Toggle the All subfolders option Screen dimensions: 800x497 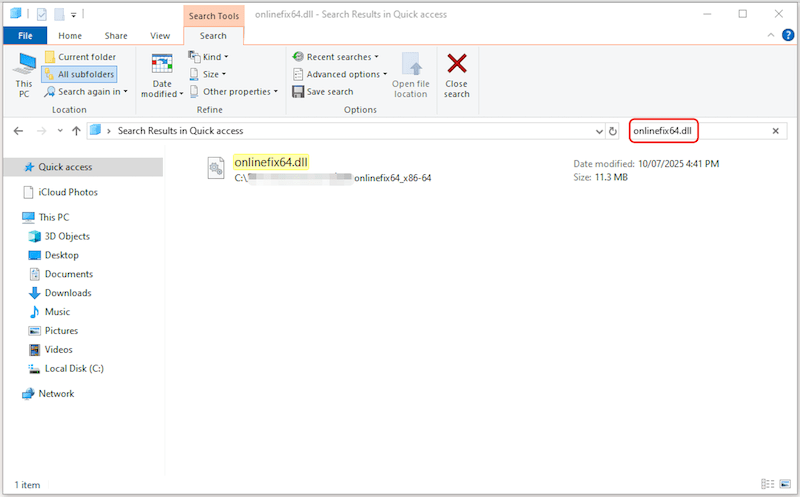tap(80, 74)
